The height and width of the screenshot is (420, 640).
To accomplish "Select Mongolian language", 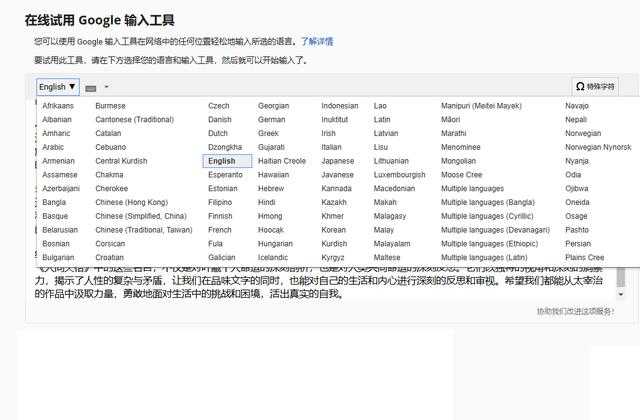I will (458, 161).
